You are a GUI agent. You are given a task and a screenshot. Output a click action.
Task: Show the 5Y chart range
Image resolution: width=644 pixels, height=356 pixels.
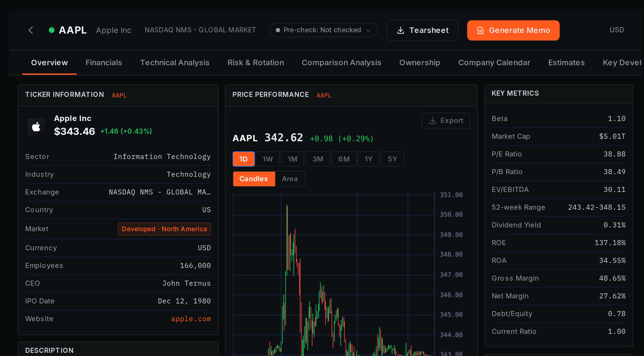pos(392,159)
